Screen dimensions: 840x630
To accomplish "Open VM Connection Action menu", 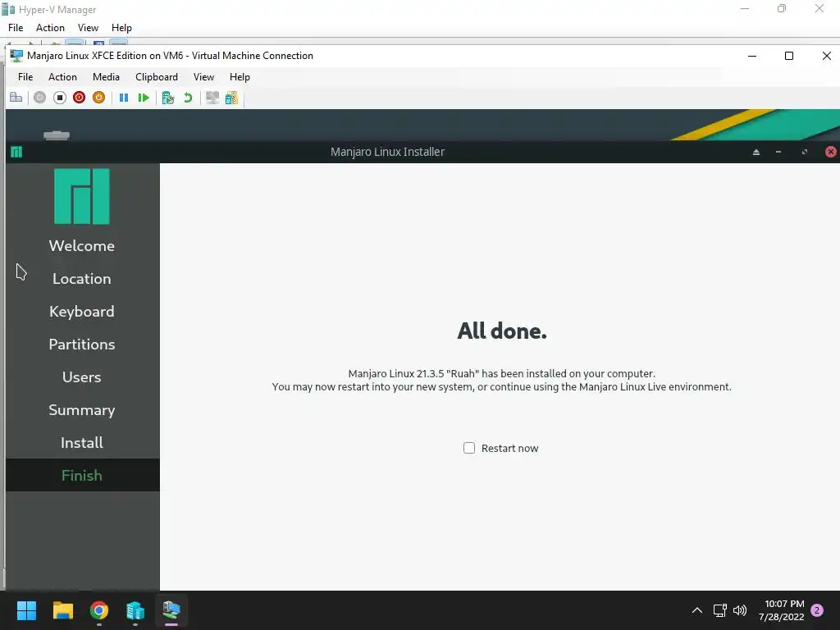I will click(x=62, y=77).
